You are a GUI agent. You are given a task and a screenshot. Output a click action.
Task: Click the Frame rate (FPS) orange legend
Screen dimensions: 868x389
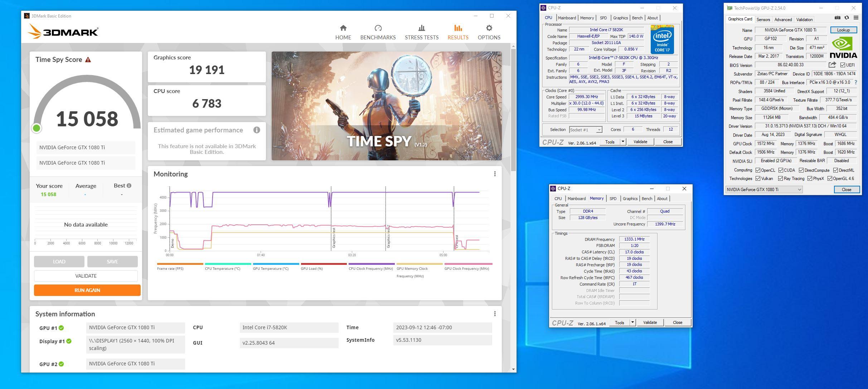click(x=180, y=267)
